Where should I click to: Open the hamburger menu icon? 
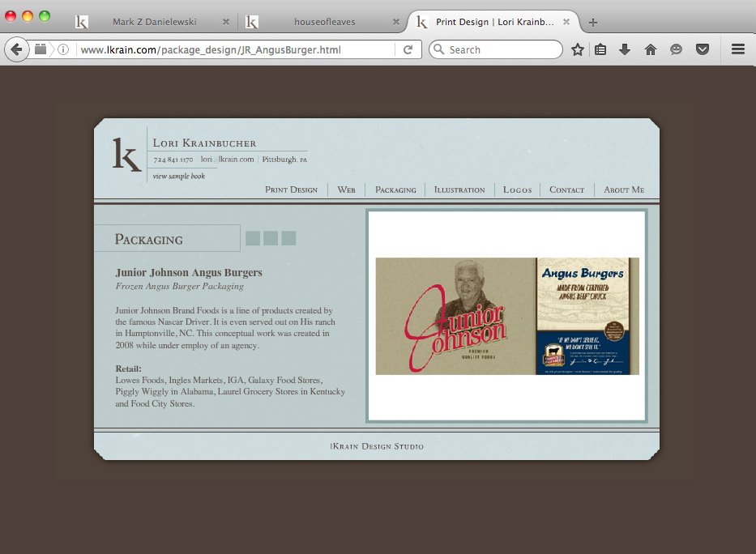[x=737, y=49]
